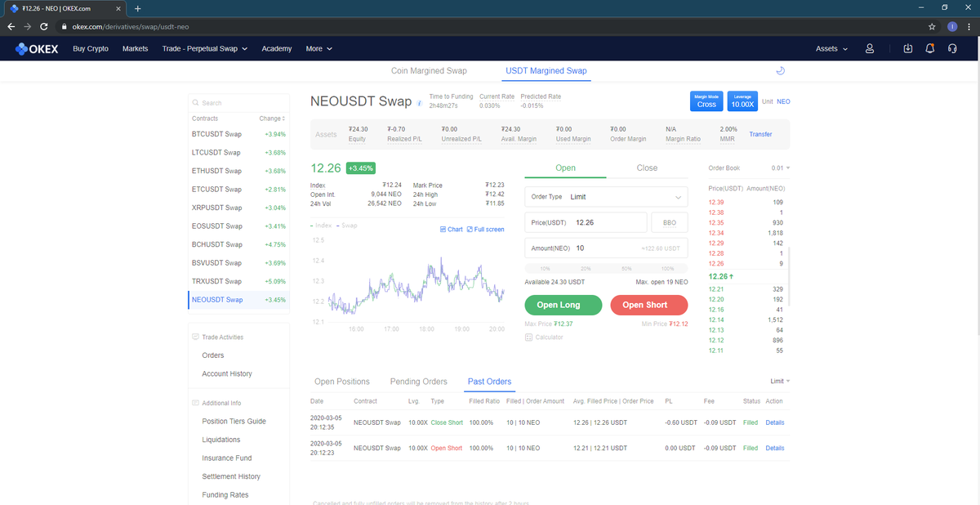This screenshot has width=980, height=505.
Task: Open the Chart view icon
Action: (x=451, y=230)
